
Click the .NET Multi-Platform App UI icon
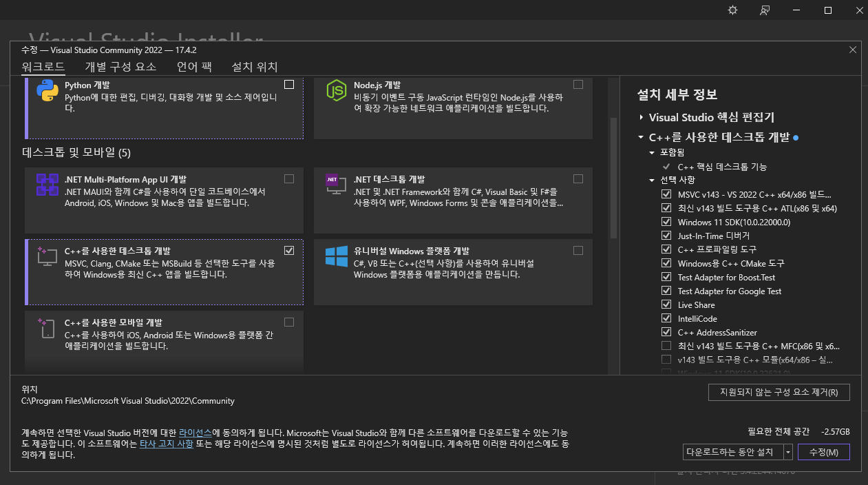(x=47, y=185)
